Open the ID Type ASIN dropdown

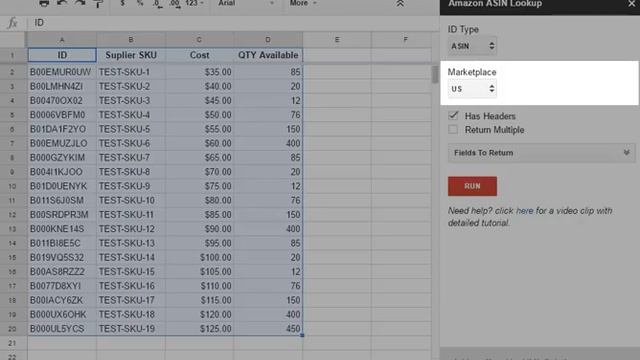472,46
